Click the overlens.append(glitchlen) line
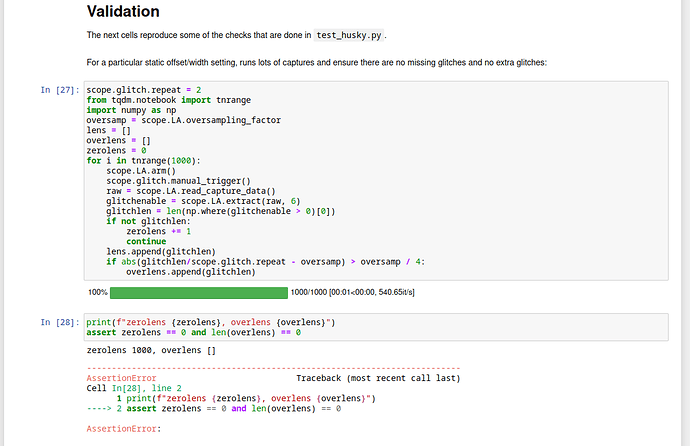Viewport: 690px width, 446px height. click(190, 271)
